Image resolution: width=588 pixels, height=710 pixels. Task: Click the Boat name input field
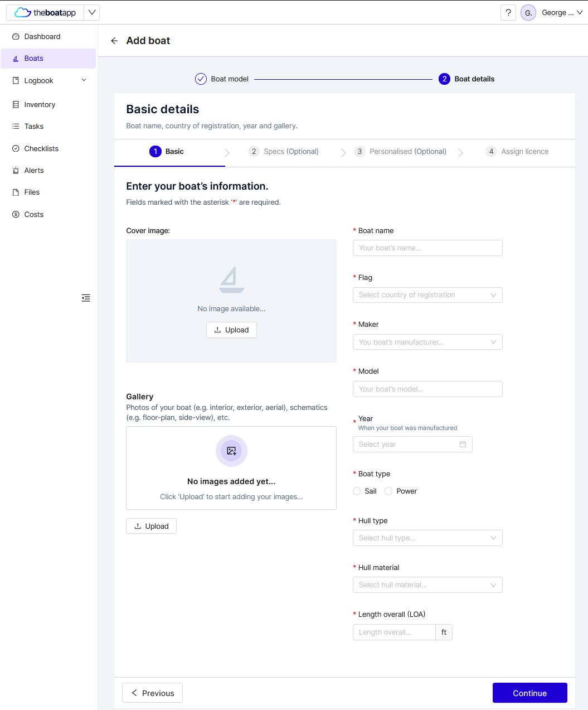click(427, 248)
